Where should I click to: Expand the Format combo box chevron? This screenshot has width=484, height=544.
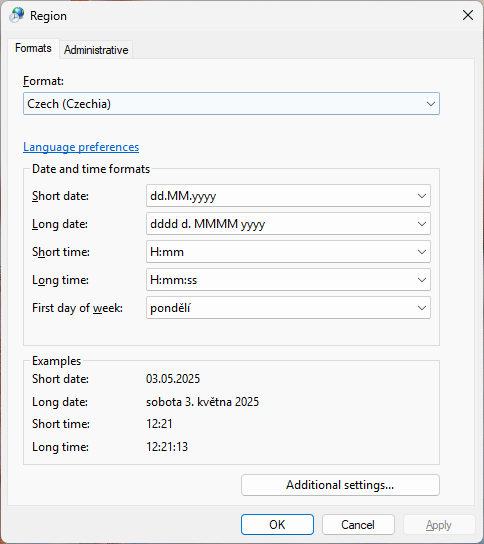(x=431, y=103)
